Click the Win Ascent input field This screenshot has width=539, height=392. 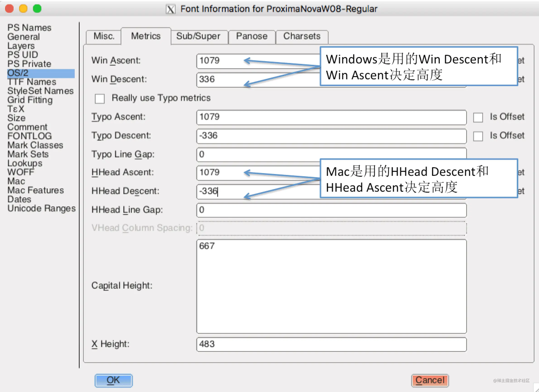(258, 61)
